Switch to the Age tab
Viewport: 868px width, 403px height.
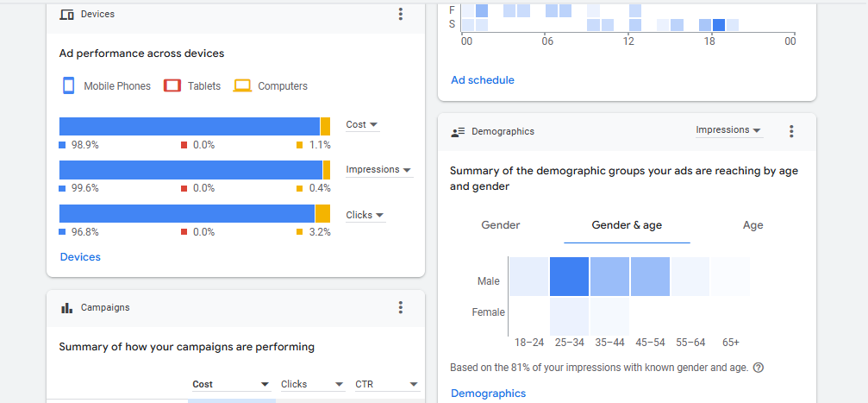752,225
